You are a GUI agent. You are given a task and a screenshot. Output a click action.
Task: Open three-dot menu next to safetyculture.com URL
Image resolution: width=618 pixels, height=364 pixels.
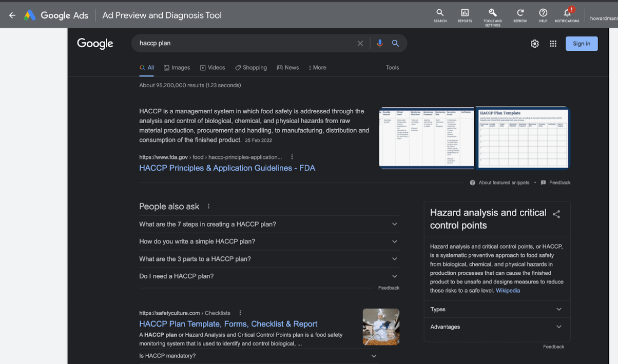pos(240,313)
